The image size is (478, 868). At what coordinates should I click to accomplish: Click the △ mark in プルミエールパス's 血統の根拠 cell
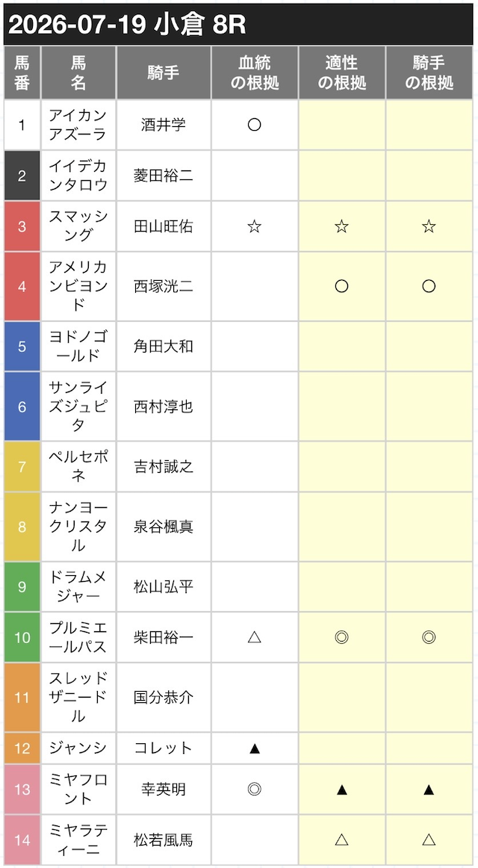254,638
